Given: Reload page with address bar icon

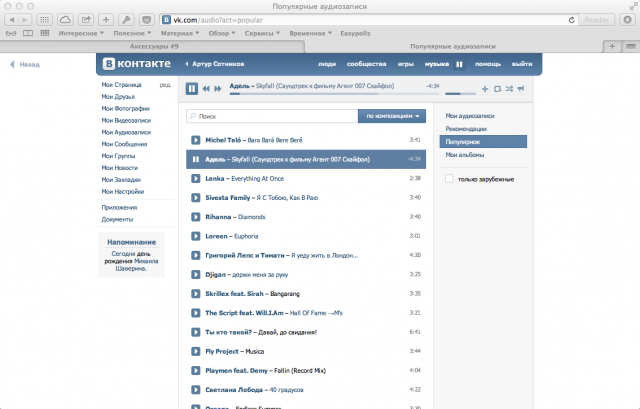Looking at the screenshot, I should pyautogui.click(x=571, y=20).
